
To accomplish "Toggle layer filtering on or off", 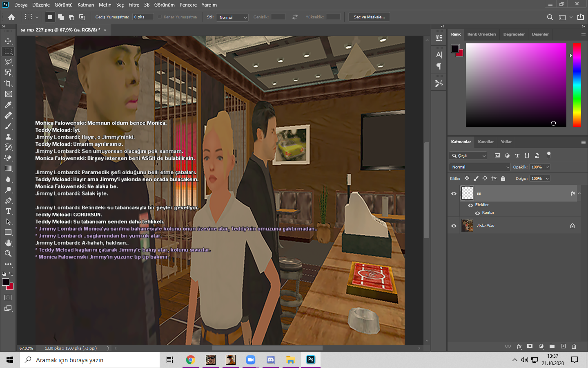I will (549, 155).
